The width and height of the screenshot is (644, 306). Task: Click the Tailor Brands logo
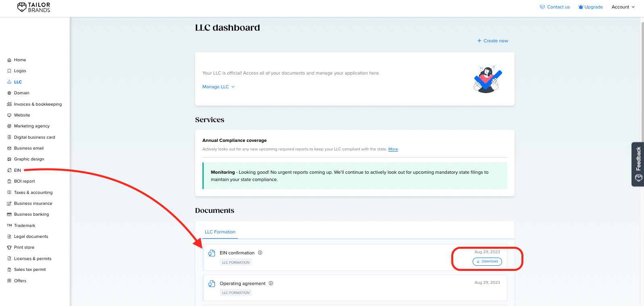pos(34,7)
